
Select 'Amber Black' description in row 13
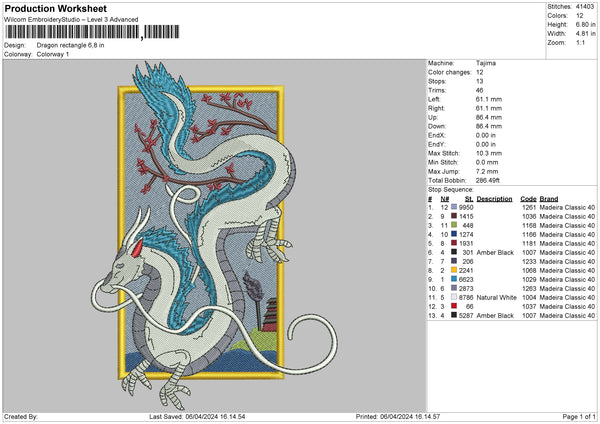pyautogui.click(x=495, y=315)
